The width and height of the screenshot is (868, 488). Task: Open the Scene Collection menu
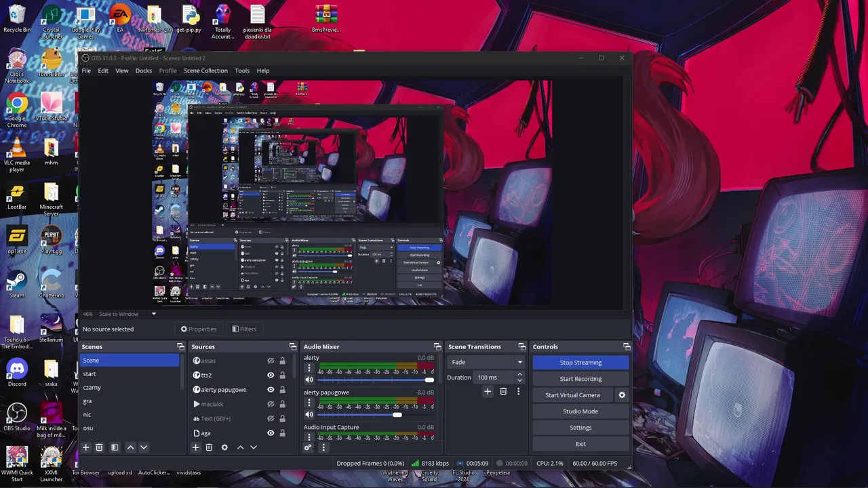pyautogui.click(x=205, y=70)
